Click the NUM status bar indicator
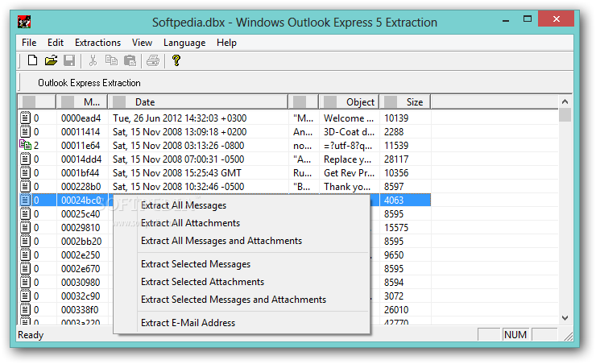Image resolution: width=596 pixels, height=364 pixels. [x=515, y=335]
